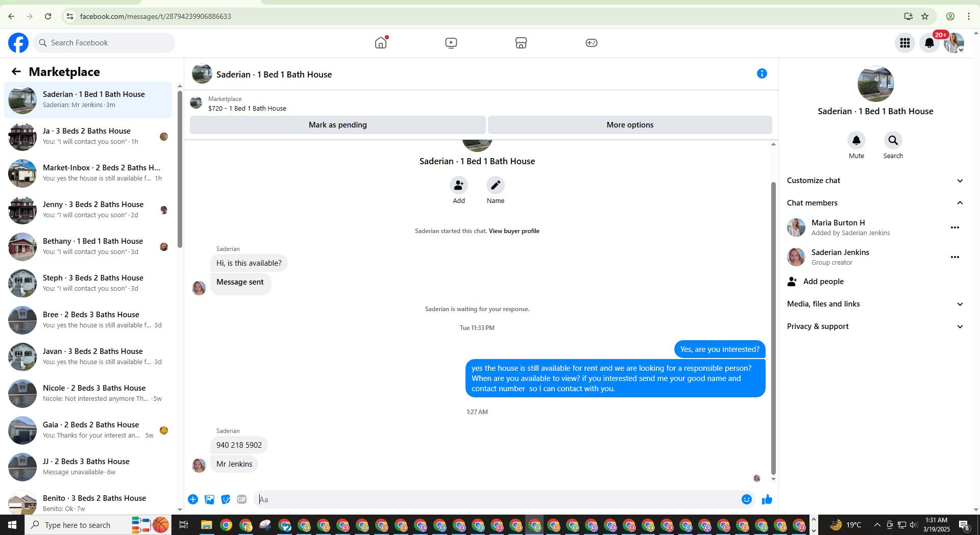The image size is (980, 535).
Task: Open the Jenny · 3 Beds 2 Baths House chat
Action: [88, 210]
